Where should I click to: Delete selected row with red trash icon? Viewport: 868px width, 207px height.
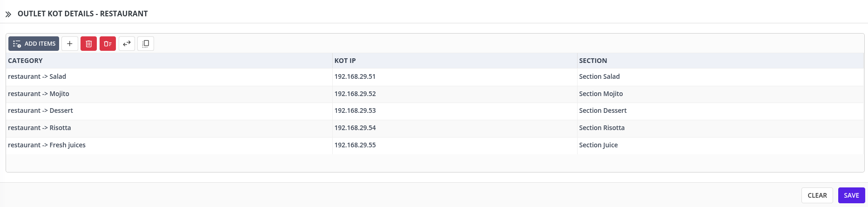(x=88, y=44)
